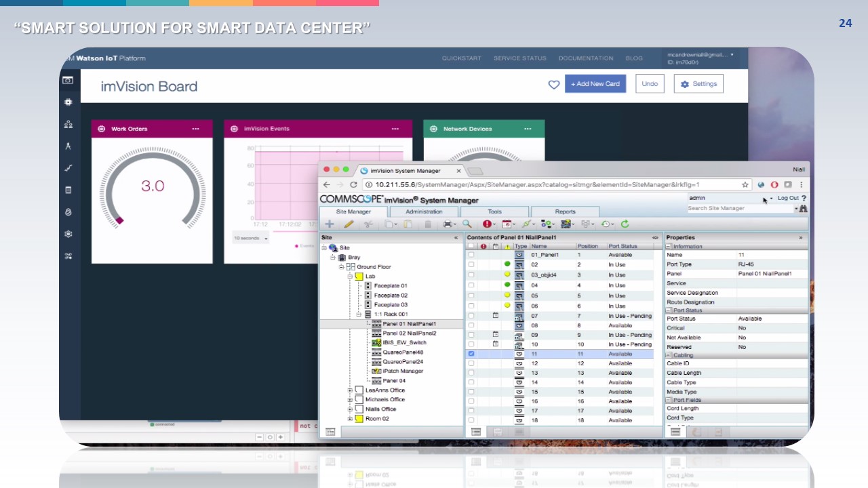Viewport: 868px width, 488px height.
Task: Expand the LeaAnns Office node
Action: 350,390
